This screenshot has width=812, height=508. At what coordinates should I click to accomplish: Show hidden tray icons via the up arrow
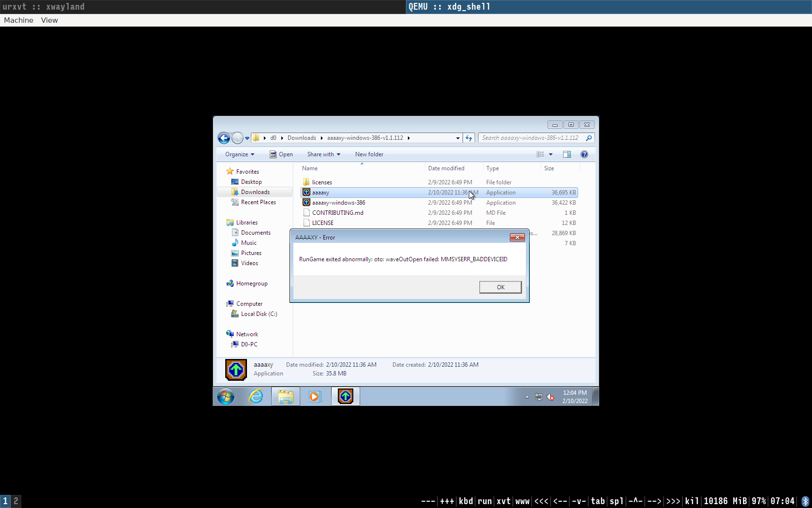[x=527, y=397]
